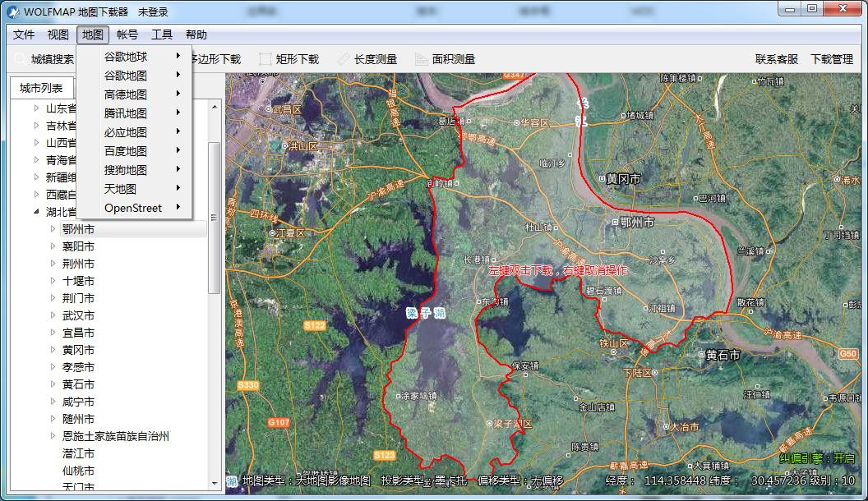Open 下载管理 download manager
The image size is (868, 501).
[x=832, y=58]
